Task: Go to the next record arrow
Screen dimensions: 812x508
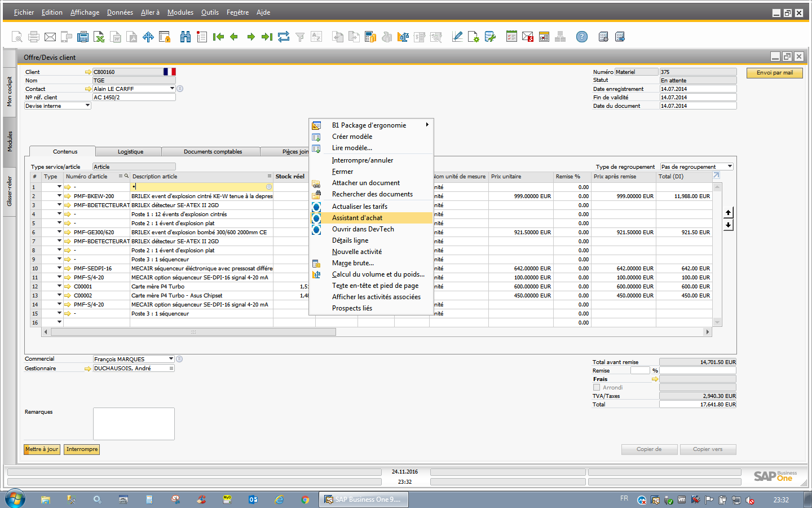Action: (251, 37)
